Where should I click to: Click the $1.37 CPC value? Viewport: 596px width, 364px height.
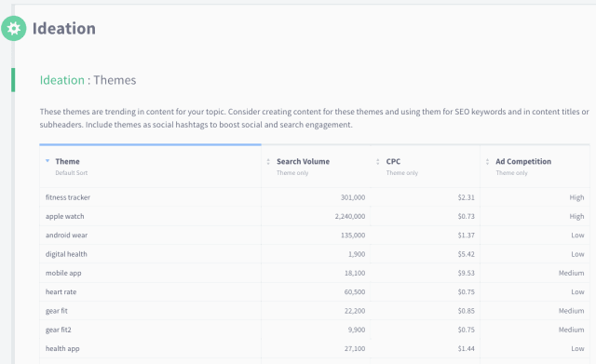(466, 236)
